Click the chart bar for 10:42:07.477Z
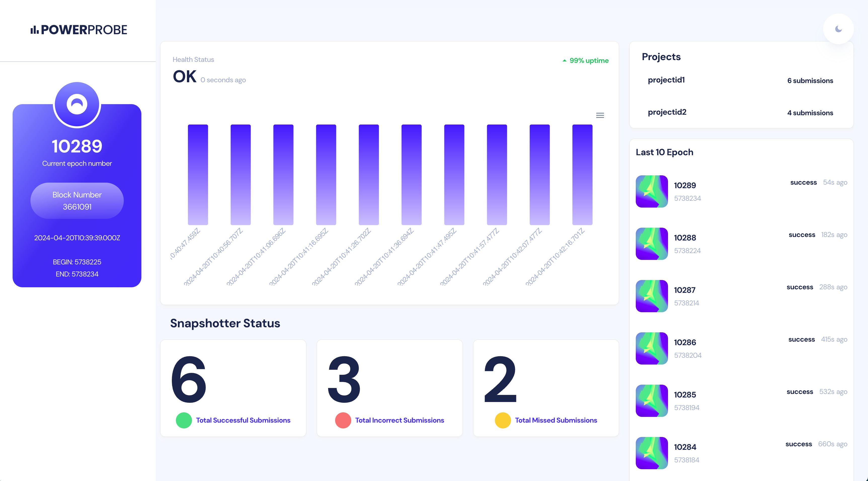Screen dimensions: 868x481 pos(539,175)
